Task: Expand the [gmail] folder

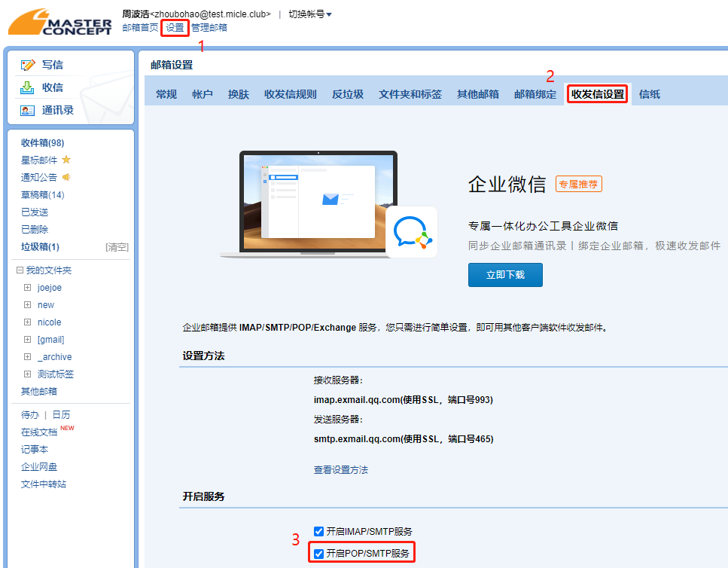Action: click(x=27, y=340)
